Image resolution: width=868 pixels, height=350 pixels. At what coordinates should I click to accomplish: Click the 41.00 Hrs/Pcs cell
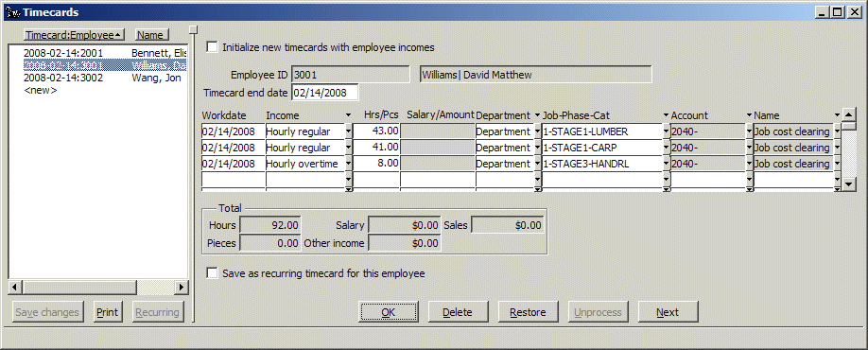click(x=376, y=148)
